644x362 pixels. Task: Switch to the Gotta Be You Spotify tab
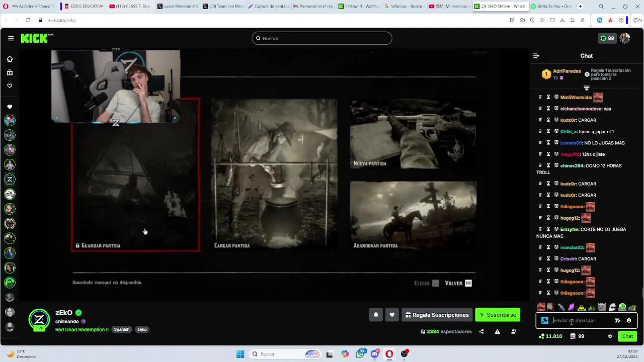click(x=551, y=7)
